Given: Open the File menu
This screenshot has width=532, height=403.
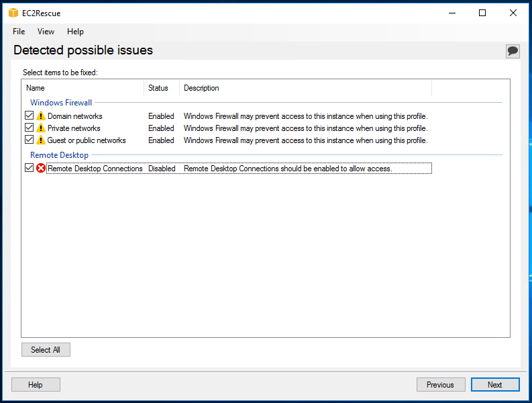Looking at the screenshot, I should point(19,32).
